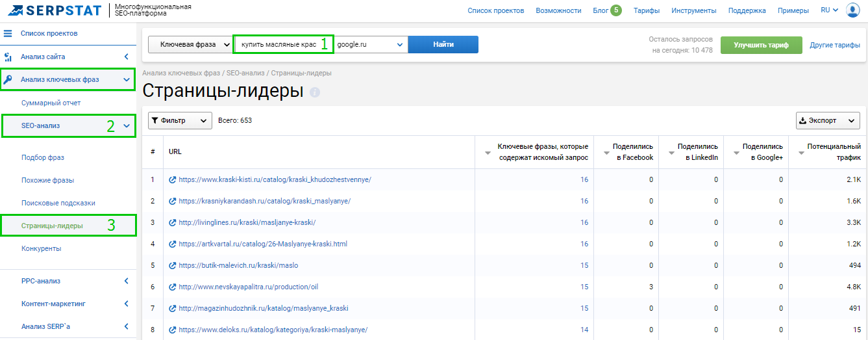Click the blog notification badge 5
The image size is (868, 340).
pyautogui.click(x=615, y=10)
